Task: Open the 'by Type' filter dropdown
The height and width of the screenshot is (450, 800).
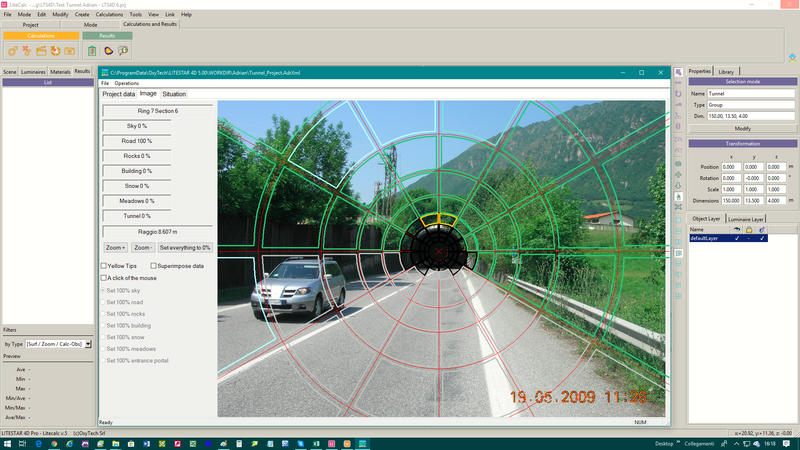Action: (x=88, y=343)
